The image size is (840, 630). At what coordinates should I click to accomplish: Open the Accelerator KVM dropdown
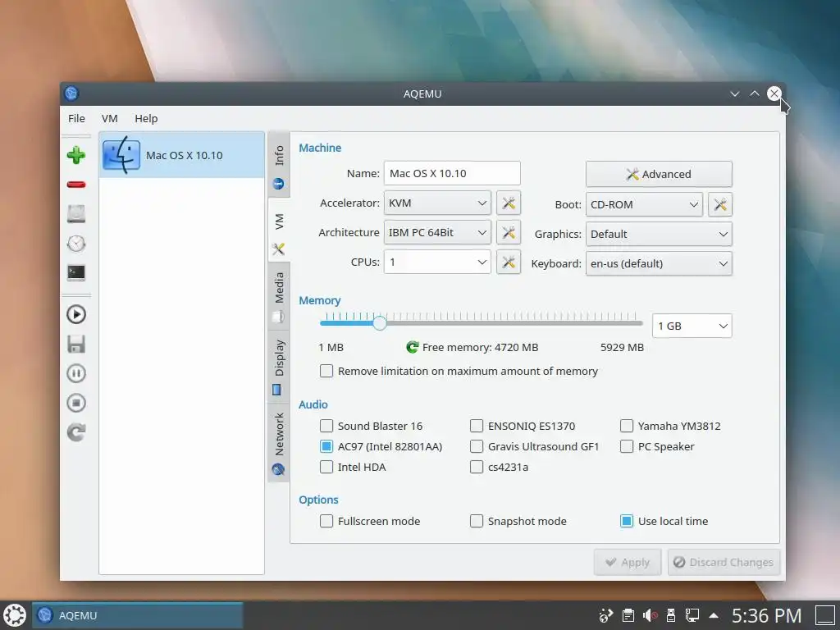437,203
